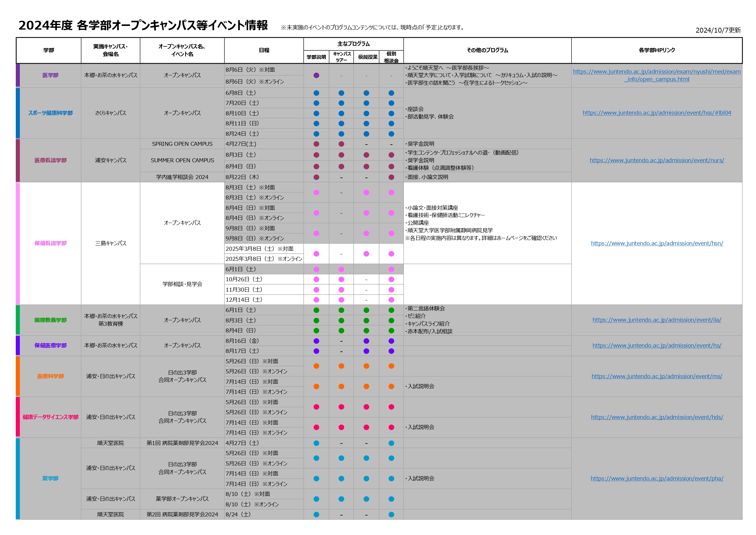Open the スポーツ健康科学部 hss event link
Screen dimensions: 756x535
pyautogui.click(x=657, y=113)
